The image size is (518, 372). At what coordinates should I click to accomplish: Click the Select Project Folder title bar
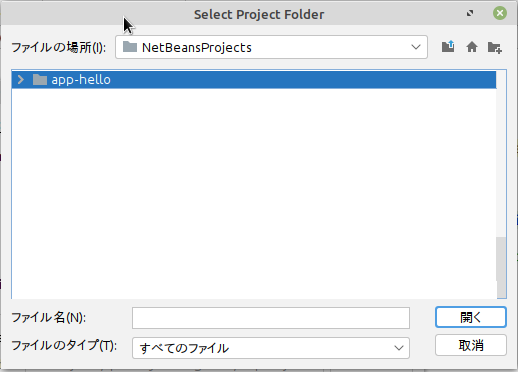(x=259, y=14)
